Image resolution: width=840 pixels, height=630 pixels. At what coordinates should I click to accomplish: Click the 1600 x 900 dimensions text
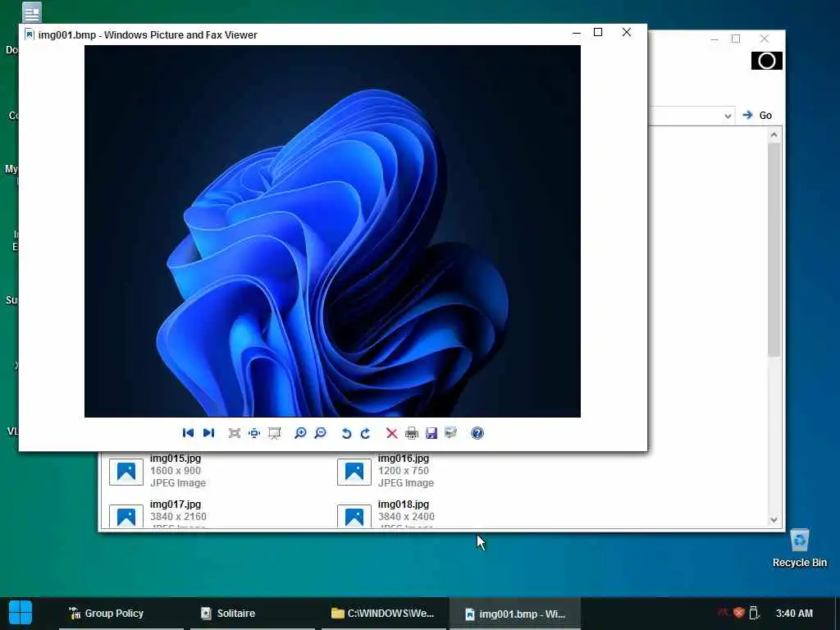pos(176,470)
